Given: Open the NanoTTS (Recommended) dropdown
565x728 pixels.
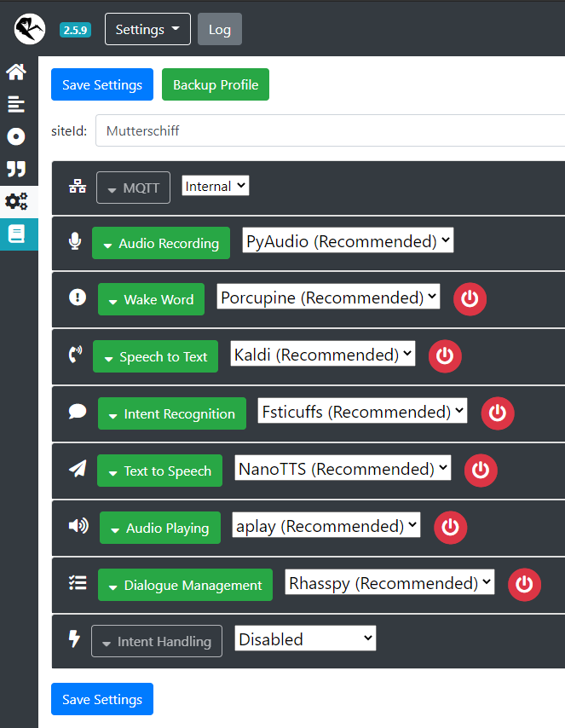Looking at the screenshot, I should (x=343, y=467).
